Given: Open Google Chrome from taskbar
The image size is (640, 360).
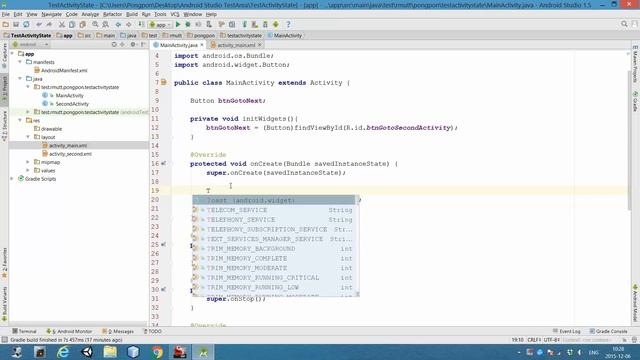Looking at the screenshot, I should (157, 352).
